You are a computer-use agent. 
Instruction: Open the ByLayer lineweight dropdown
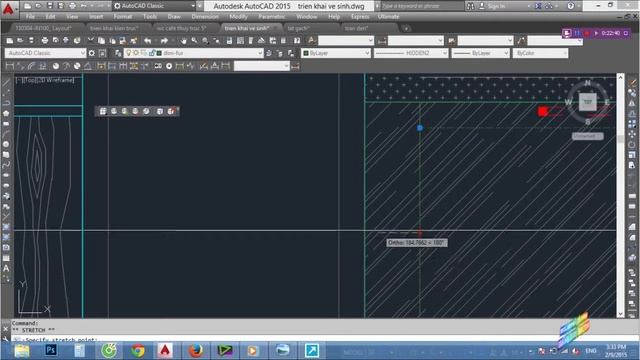pyautogui.click(x=480, y=53)
